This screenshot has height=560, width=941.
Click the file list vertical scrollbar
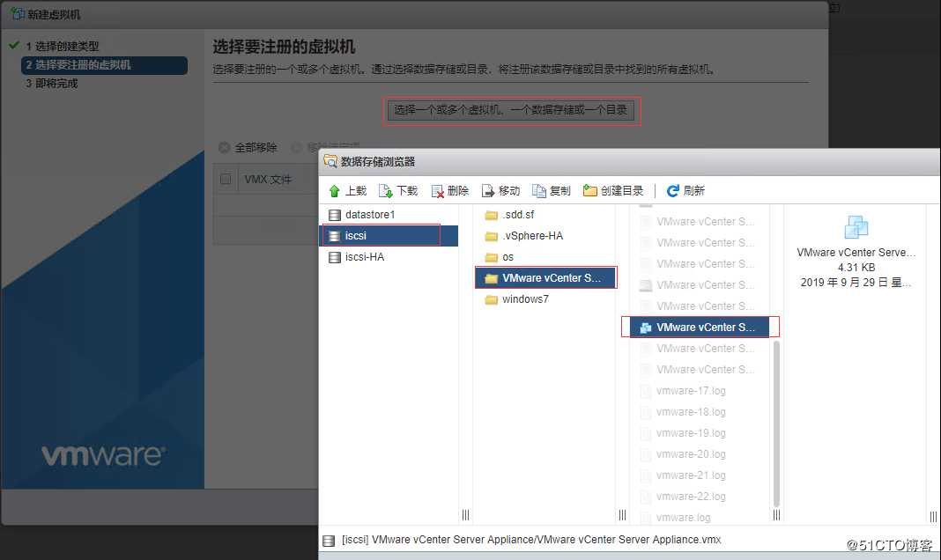coord(776,424)
